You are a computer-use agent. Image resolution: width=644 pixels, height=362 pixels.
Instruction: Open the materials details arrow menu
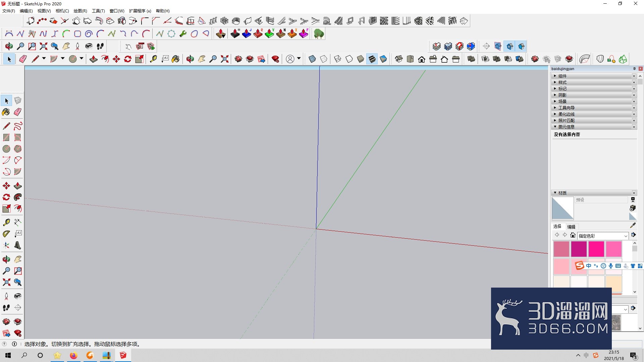(633, 235)
